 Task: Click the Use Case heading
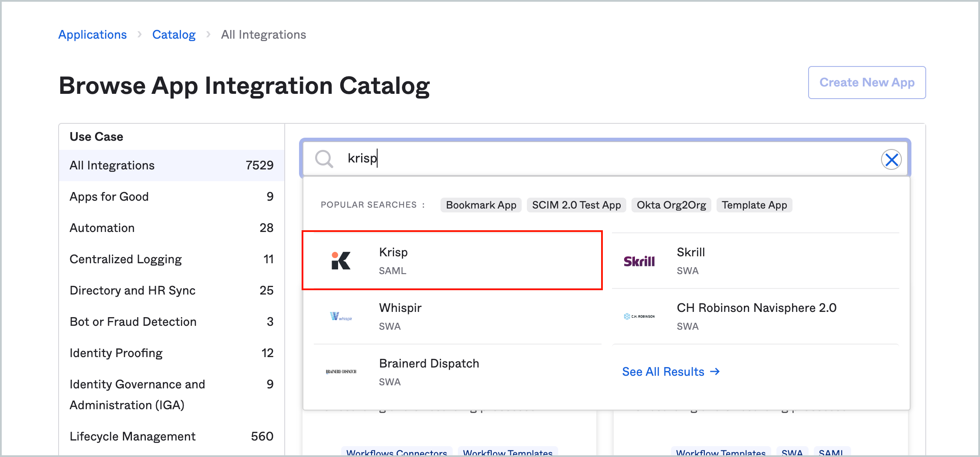96,137
